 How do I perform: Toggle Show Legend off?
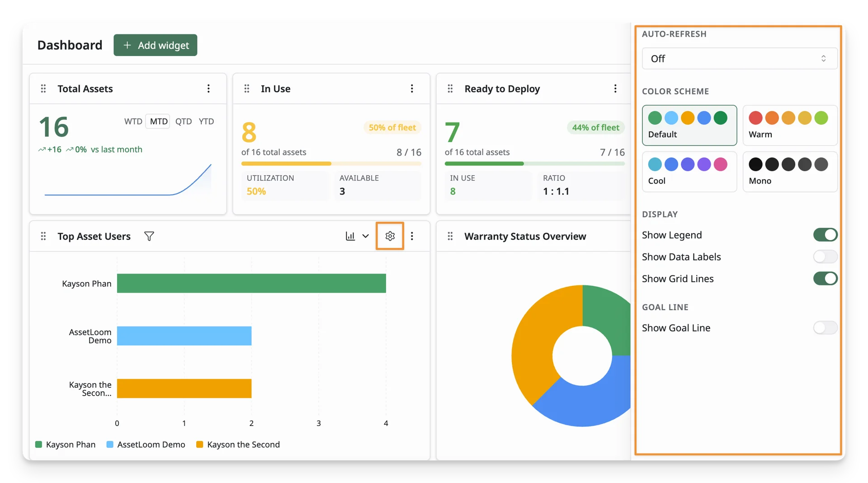tap(825, 235)
